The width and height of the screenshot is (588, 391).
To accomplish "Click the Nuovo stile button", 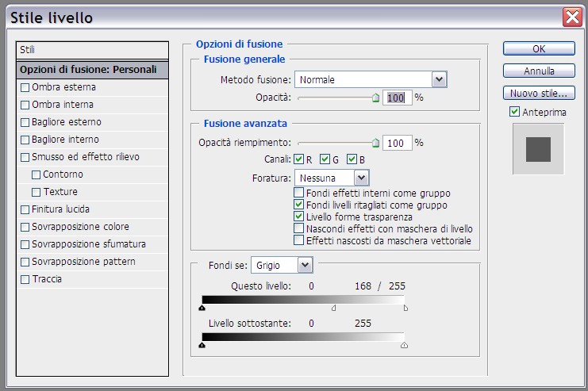I will point(539,93).
